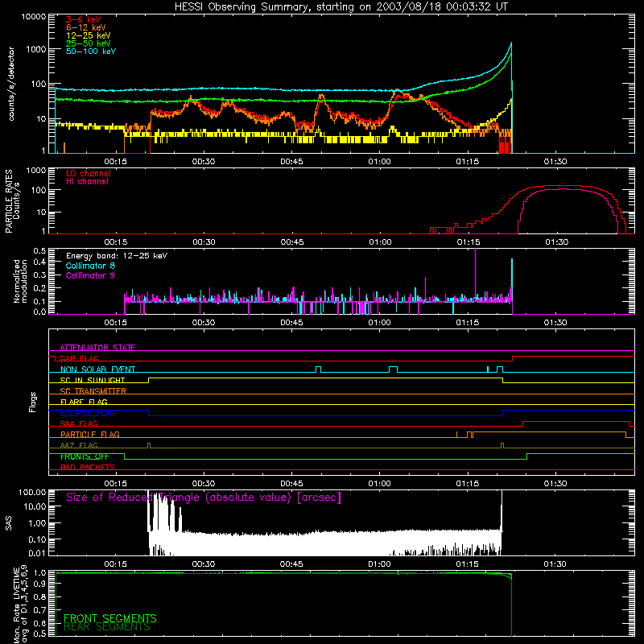Click the Energy band: 12-25 keV label

point(117,256)
